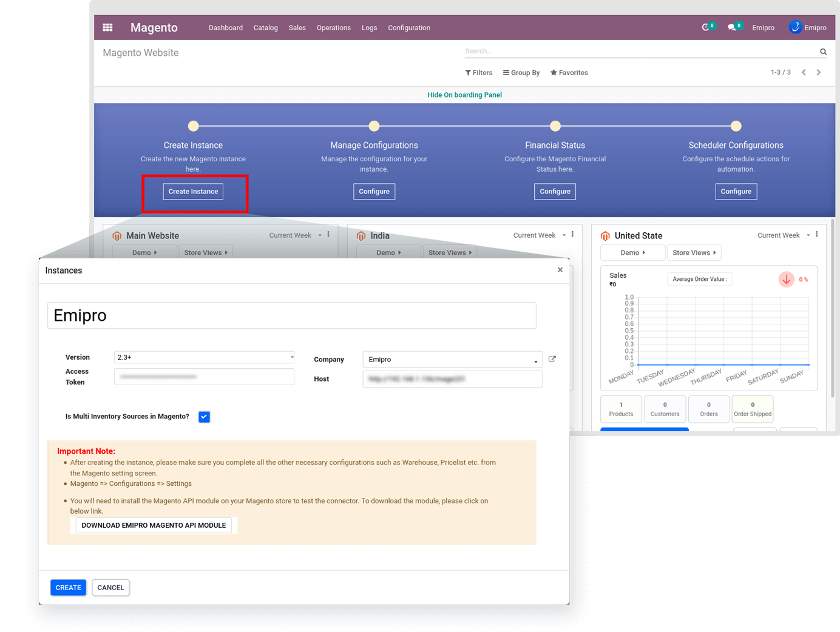
Task: Click the Average Order Value box
Action: [x=700, y=279]
